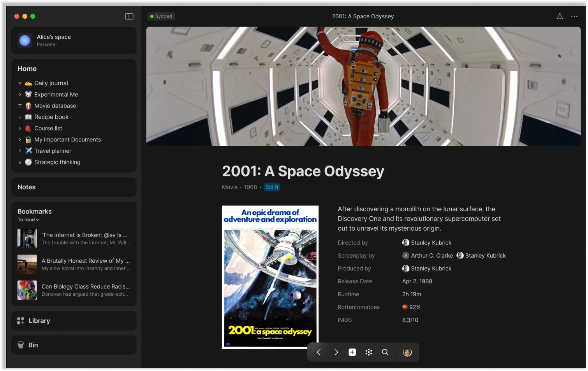
Task: Open the three-dot more options menu
Action: [x=574, y=16]
